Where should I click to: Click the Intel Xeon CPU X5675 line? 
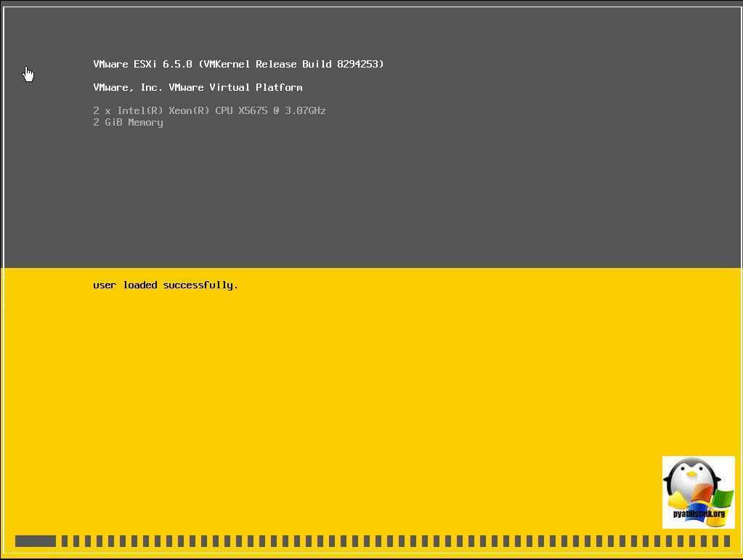209,110
